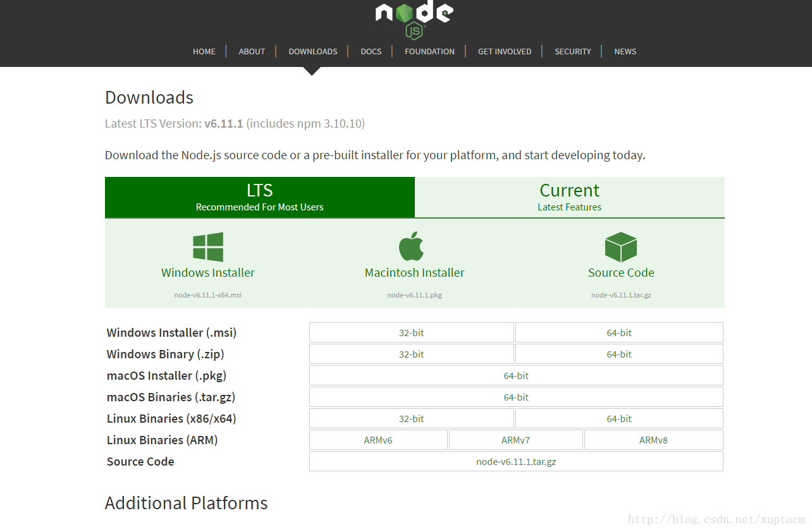Download Windows Installer (.msi) 64-bit
Image resolution: width=812 pixels, height=532 pixels.
[x=619, y=332]
